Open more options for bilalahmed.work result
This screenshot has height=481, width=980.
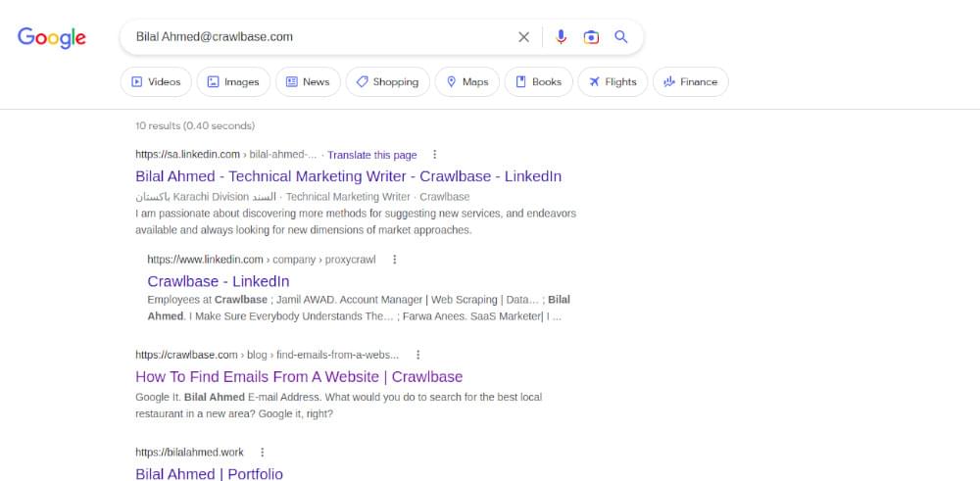[x=263, y=453]
